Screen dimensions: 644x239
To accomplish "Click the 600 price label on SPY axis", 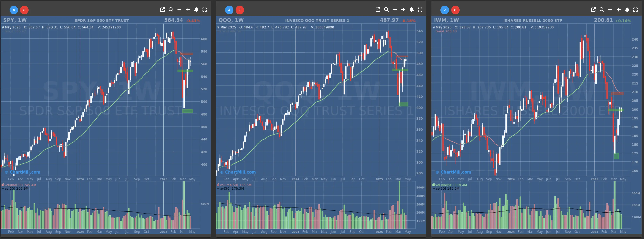I will tap(204, 39).
